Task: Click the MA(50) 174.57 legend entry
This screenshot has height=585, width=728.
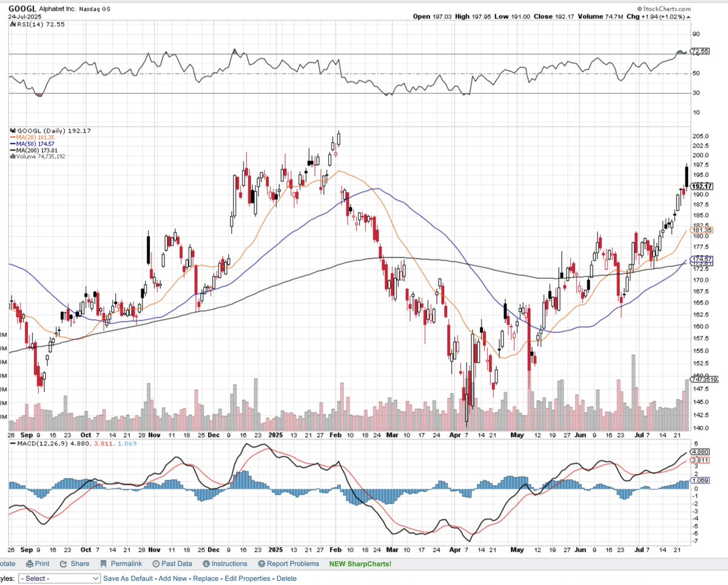Action: pos(33,144)
